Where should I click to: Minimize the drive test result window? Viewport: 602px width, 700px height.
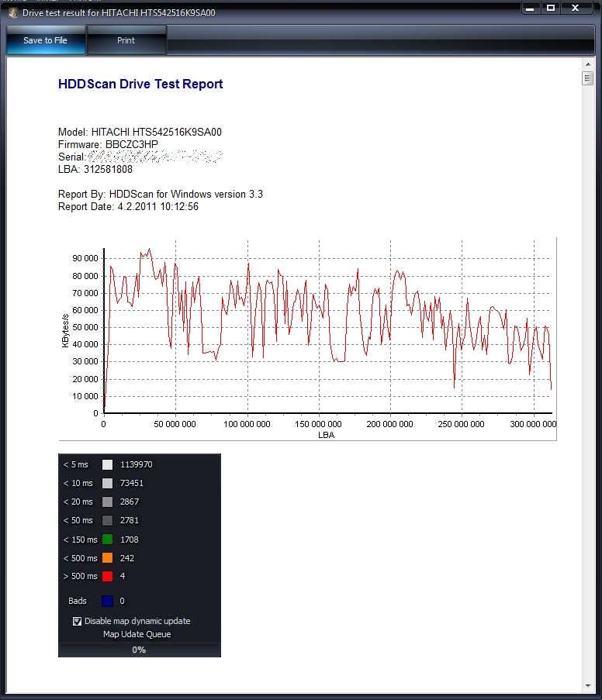[529, 8]
